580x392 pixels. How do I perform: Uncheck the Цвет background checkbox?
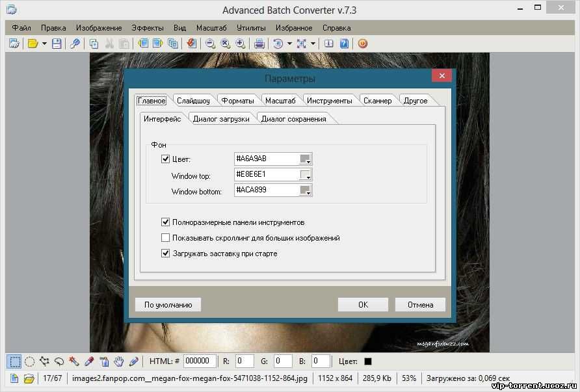tap(165, 159)
